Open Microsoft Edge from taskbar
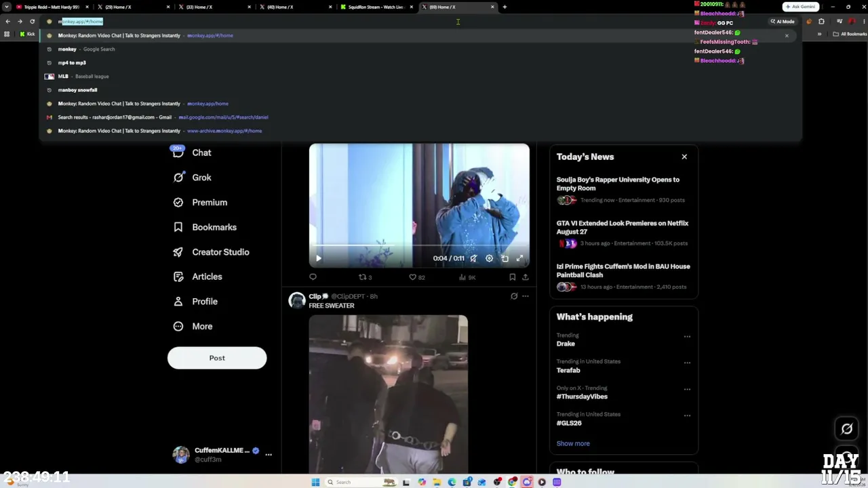Image resolution: width=868 pixels, height=488 pixels. [x=452, y=482]
